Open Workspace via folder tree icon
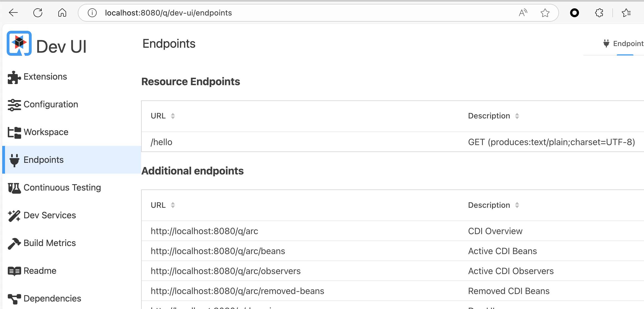Image resolution: width=644 pixels, height=309 pixels. [14, 133]
